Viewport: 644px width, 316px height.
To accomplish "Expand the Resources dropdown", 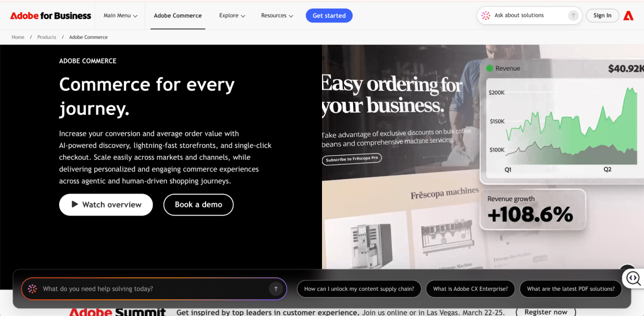I will coord(277,16).
